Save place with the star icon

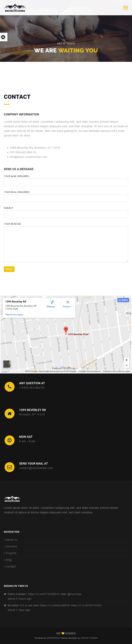tap(68, 302)
